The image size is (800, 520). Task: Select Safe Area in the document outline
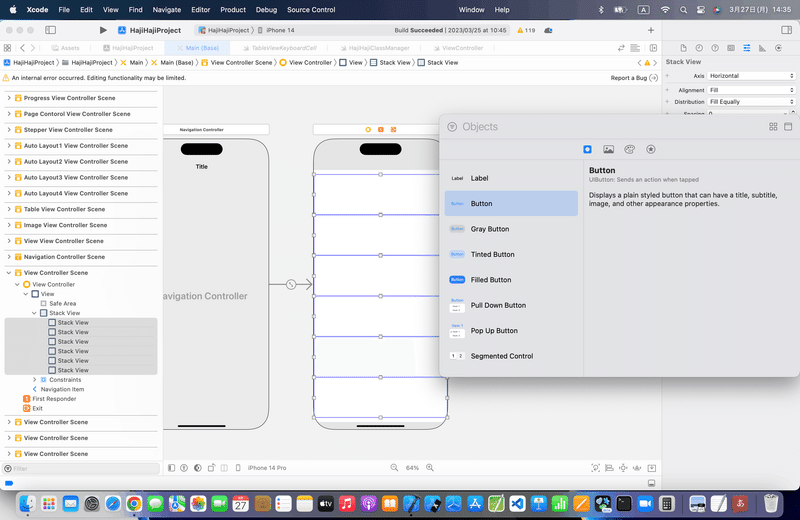(x=62, y=303)
